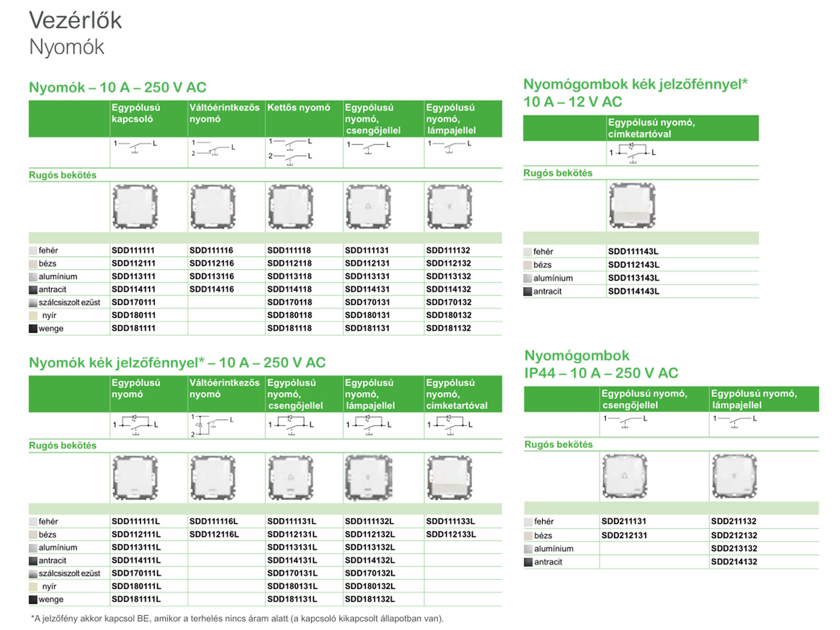Click product code SDD111116L
Screen dimensions: 840x630
[214, 521]
